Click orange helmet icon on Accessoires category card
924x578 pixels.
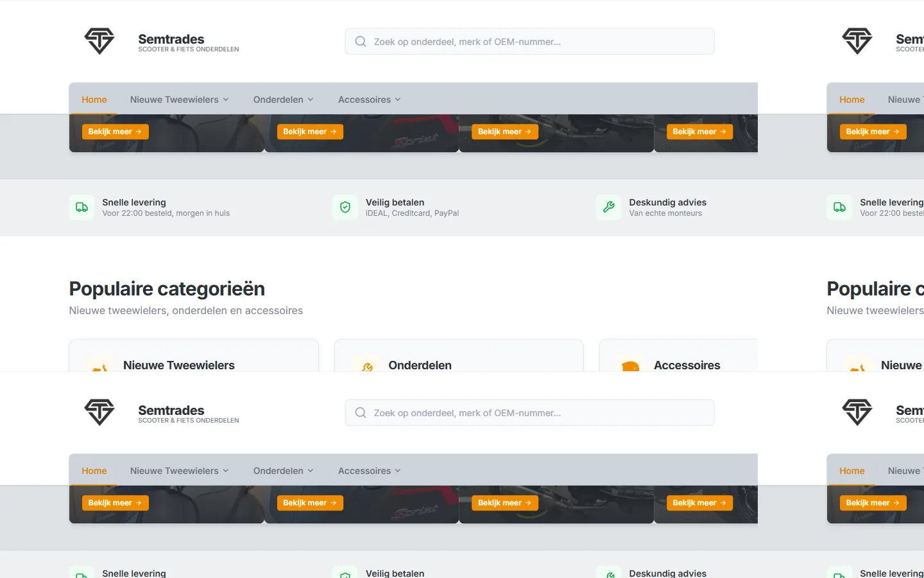(x=631, y=366)
